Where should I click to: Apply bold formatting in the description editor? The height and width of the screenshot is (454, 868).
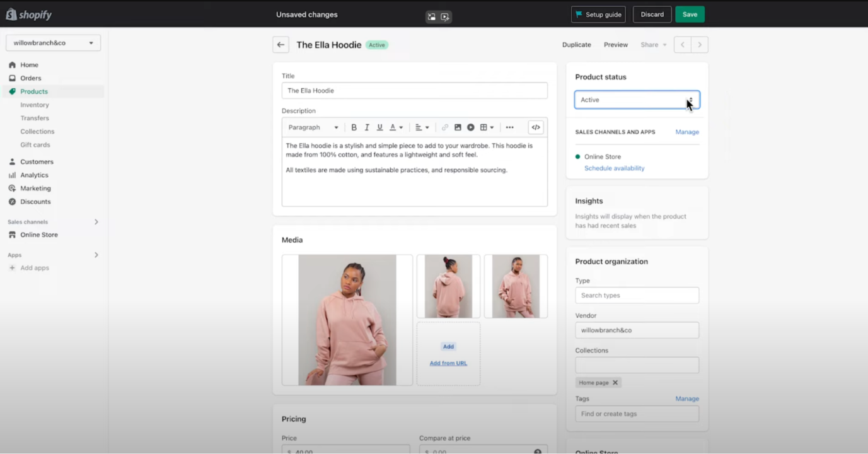coord(354,127)
